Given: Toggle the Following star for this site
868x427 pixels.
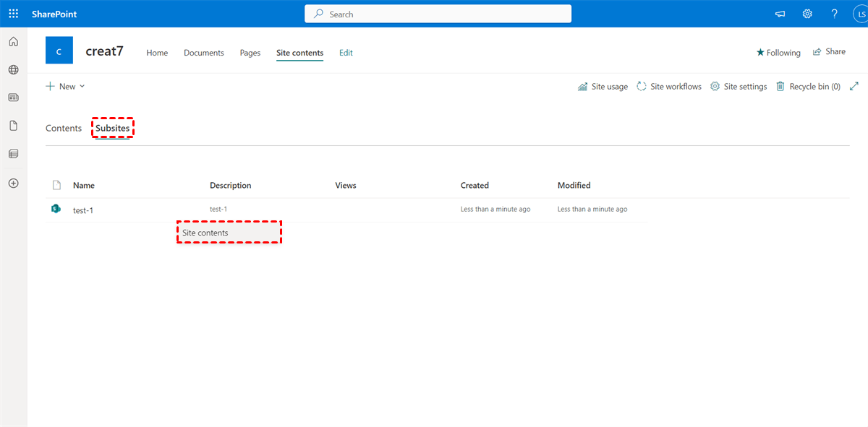Looking at the screenshot, I should 778,53.
